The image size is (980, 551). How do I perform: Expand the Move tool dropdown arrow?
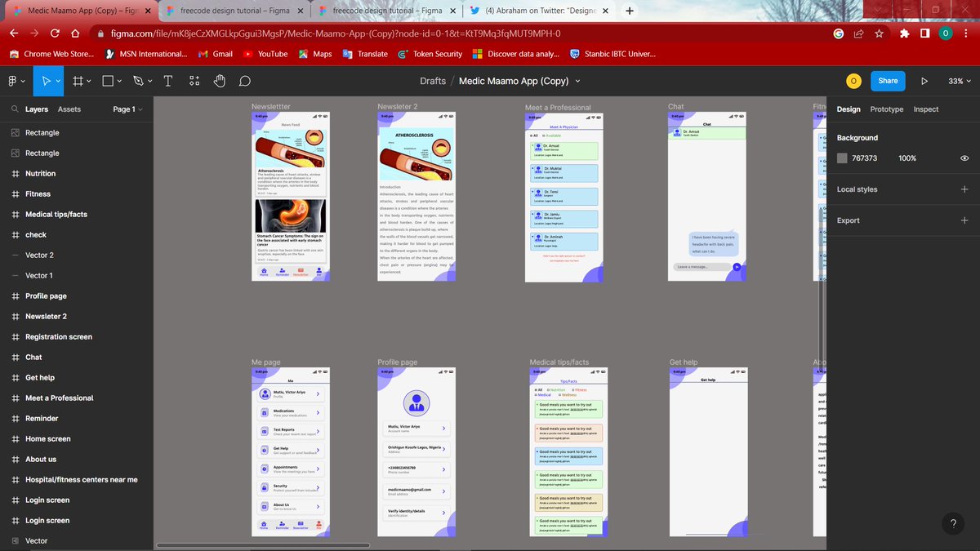(x=58, y=81)
